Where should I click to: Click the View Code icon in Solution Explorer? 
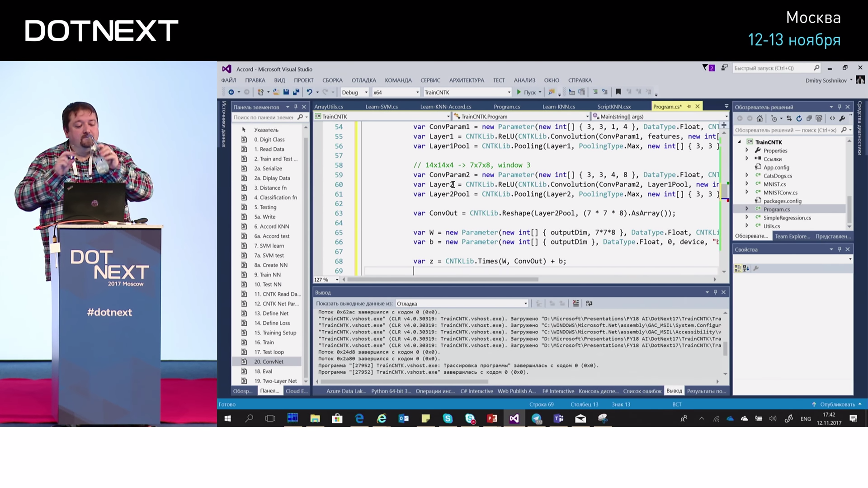(832, 118)
